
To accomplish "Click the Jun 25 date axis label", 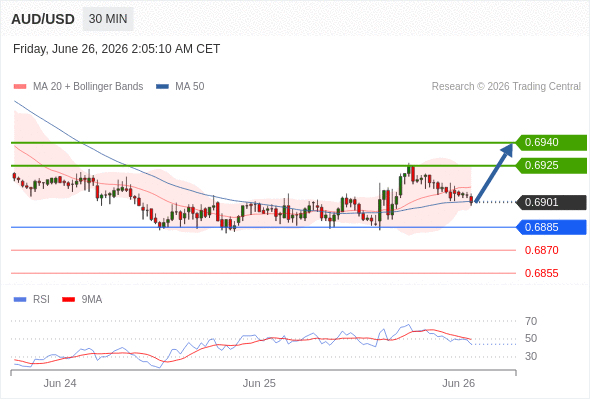I will tap(259, 383).
